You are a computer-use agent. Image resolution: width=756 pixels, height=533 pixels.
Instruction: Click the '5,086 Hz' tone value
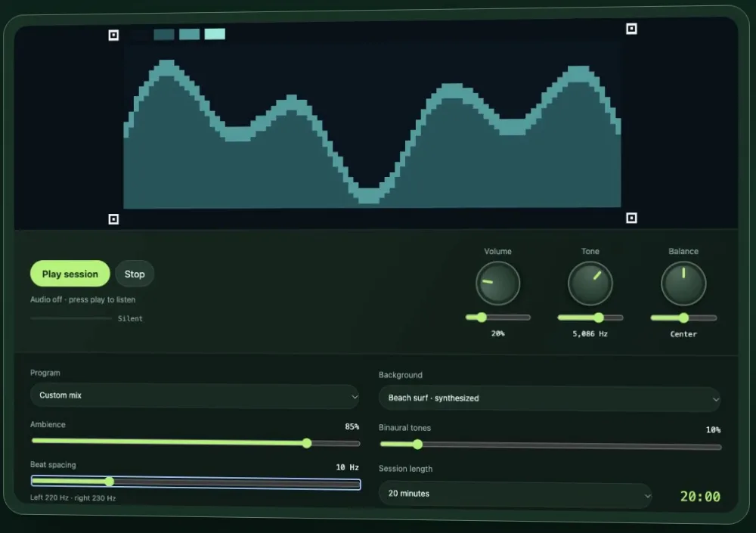590,334
